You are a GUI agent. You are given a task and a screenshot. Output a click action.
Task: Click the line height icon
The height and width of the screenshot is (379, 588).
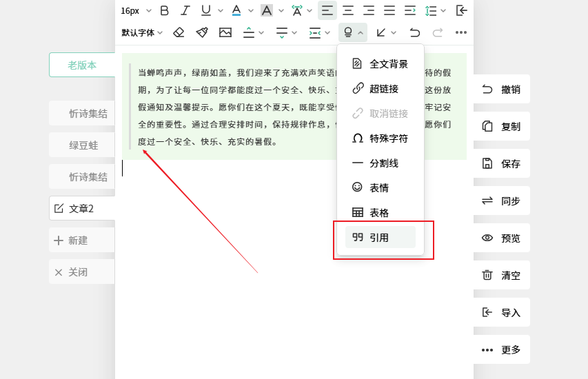pyautogui.click(x=431, y=11)
